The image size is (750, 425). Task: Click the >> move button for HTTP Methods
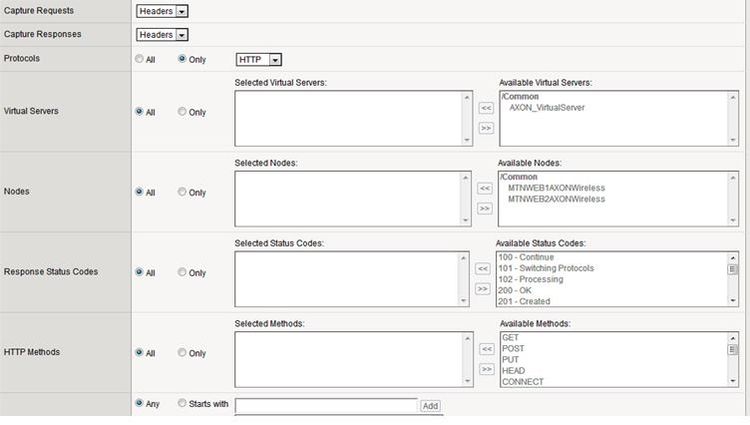click(x=487, y=369)
